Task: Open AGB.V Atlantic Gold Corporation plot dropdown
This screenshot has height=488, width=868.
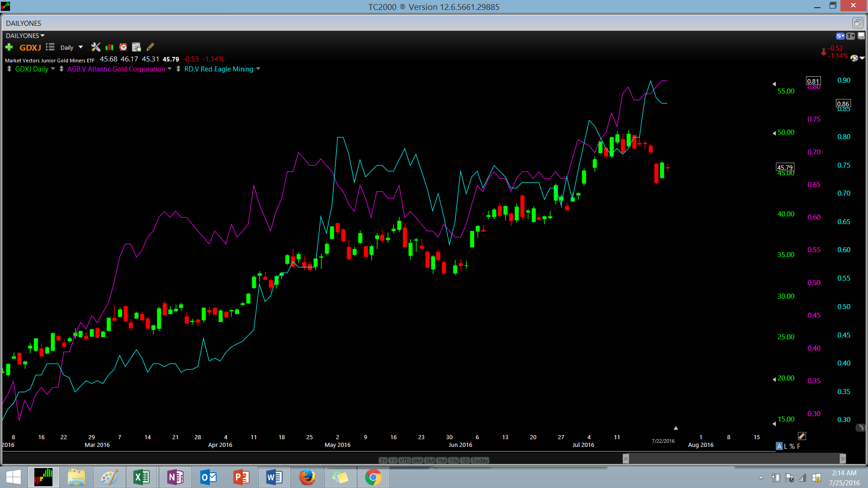Action: (x=170, y=69)
